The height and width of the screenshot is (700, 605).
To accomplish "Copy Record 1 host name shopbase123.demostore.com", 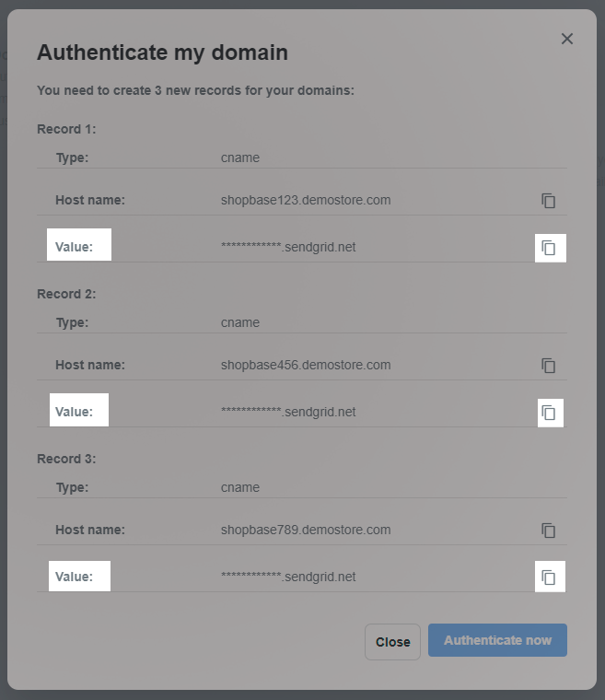I will point(548,201).
